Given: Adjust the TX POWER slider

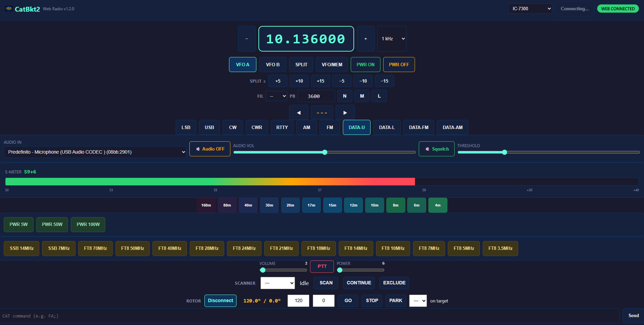Looking at the screenshot, I should click(361, 270).
